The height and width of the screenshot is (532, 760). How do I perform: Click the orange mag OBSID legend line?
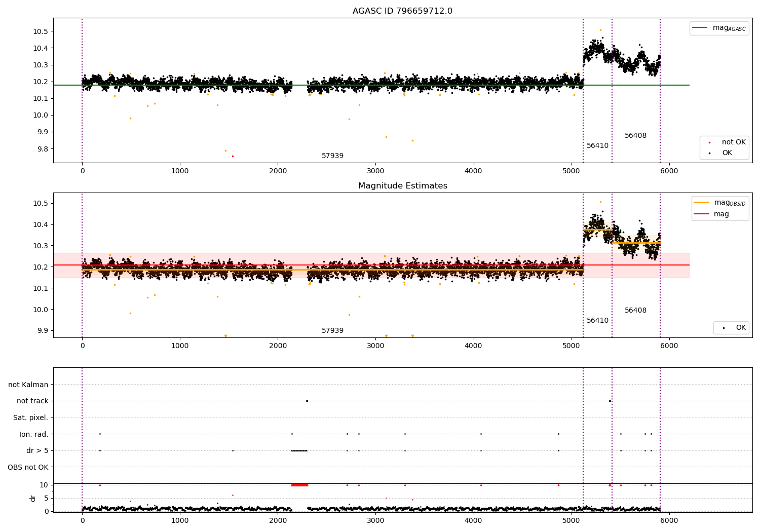pyautogui.click(x=702, y=202)
